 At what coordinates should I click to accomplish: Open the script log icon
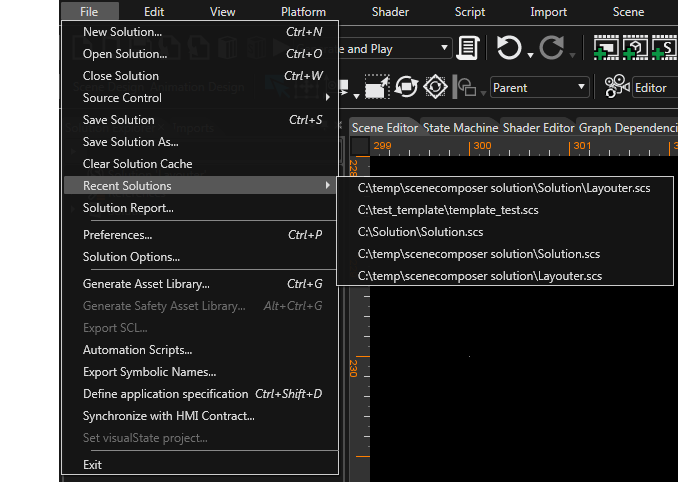pyautogui.click(x=468, y=48)
